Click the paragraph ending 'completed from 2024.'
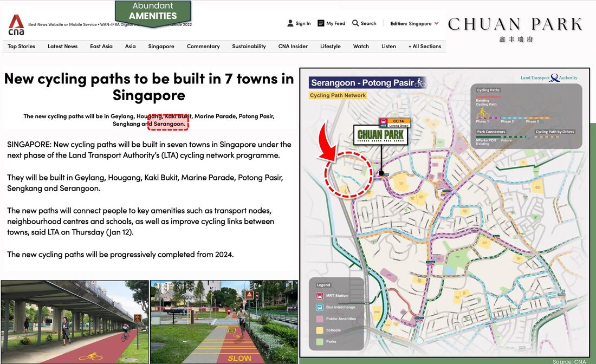The height and width of the screenshot is (364, 596). point(120,255)
